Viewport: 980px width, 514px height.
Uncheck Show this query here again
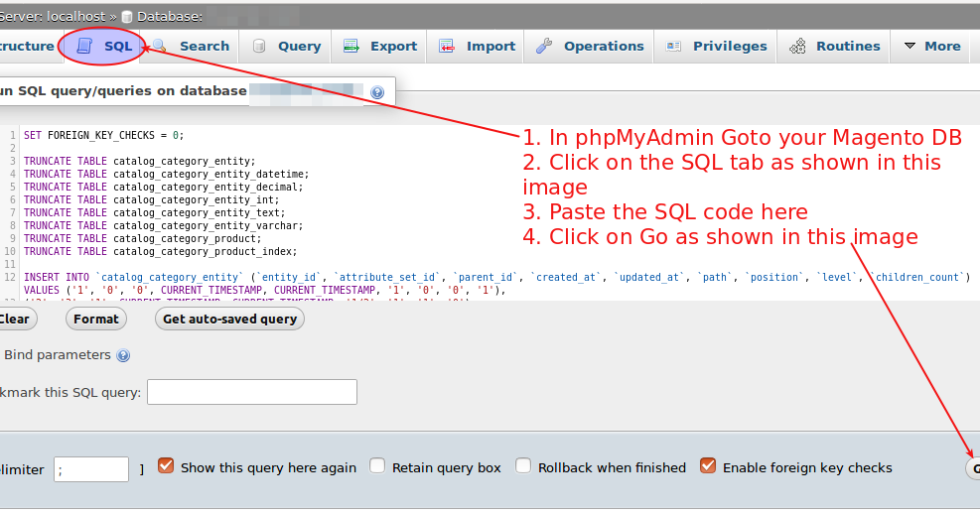tap(166, 466)
